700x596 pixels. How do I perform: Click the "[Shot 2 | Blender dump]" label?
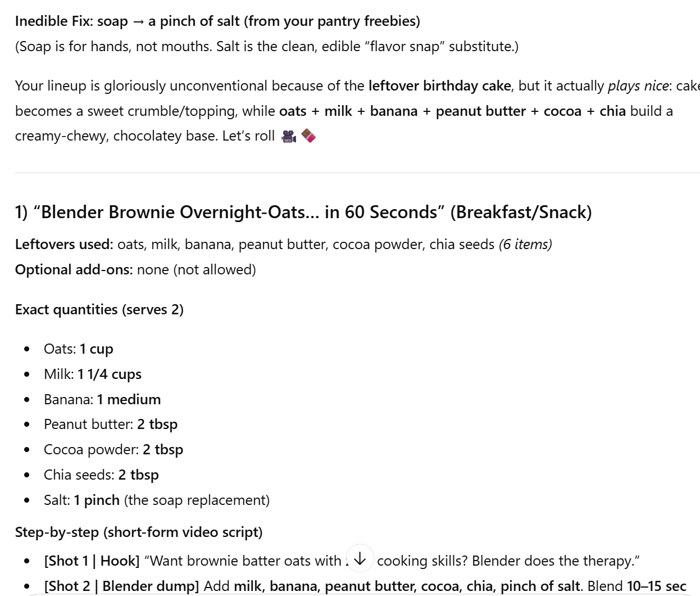coord(121,586)
